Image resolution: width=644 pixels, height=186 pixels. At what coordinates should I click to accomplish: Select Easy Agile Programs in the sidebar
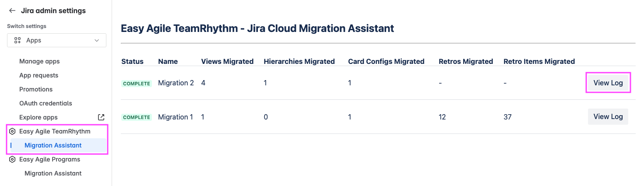pos(49,159)
